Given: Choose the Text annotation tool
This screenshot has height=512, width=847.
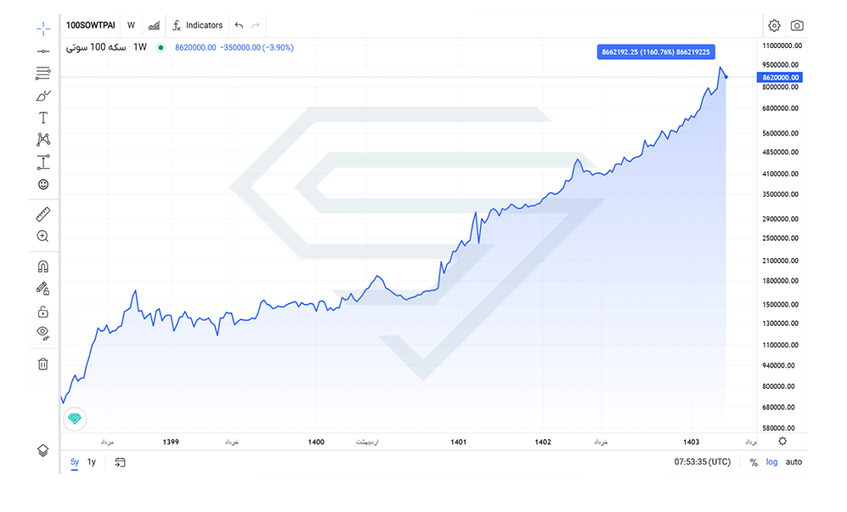Looking at the screenshot, I should (x=43, y=118).
